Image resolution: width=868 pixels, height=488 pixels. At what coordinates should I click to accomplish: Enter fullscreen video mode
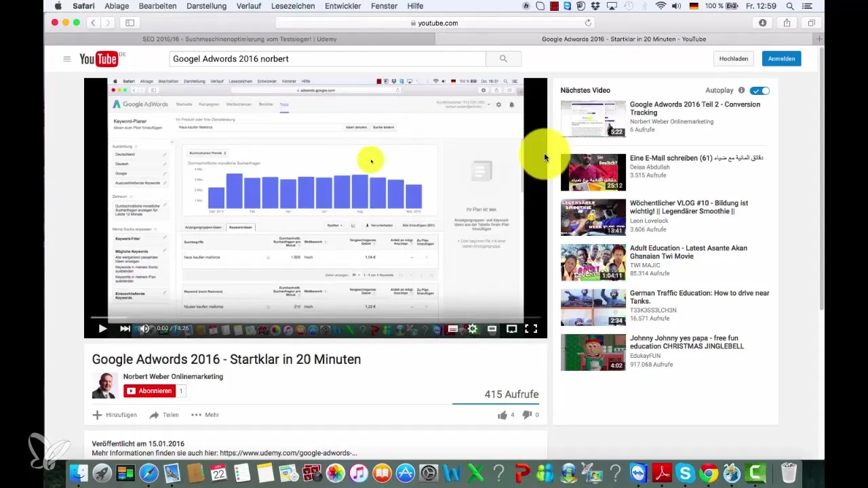[x=532, y=329]
